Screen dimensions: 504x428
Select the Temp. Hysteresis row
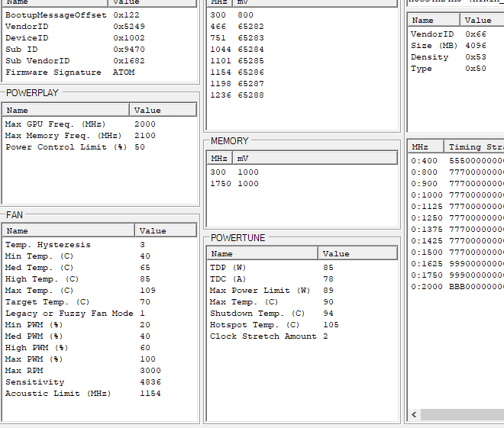[x=100, y=245]
